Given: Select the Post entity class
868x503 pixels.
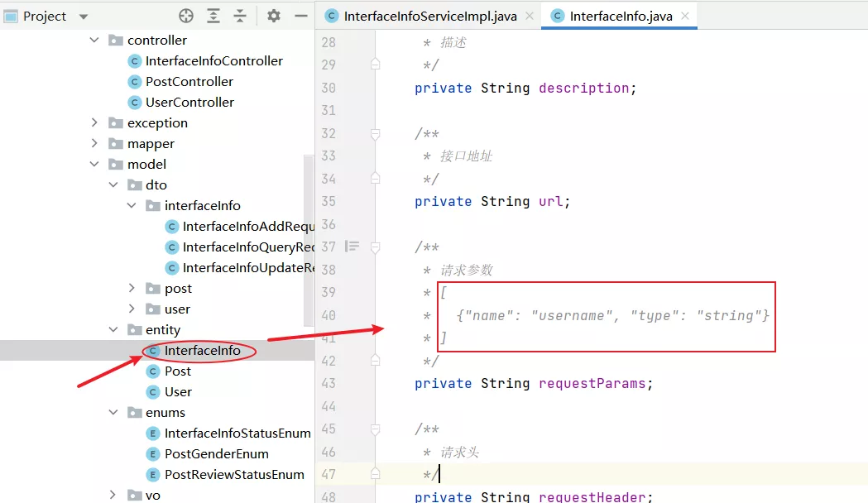Looking at the screenshot, I should coord(178,371).
